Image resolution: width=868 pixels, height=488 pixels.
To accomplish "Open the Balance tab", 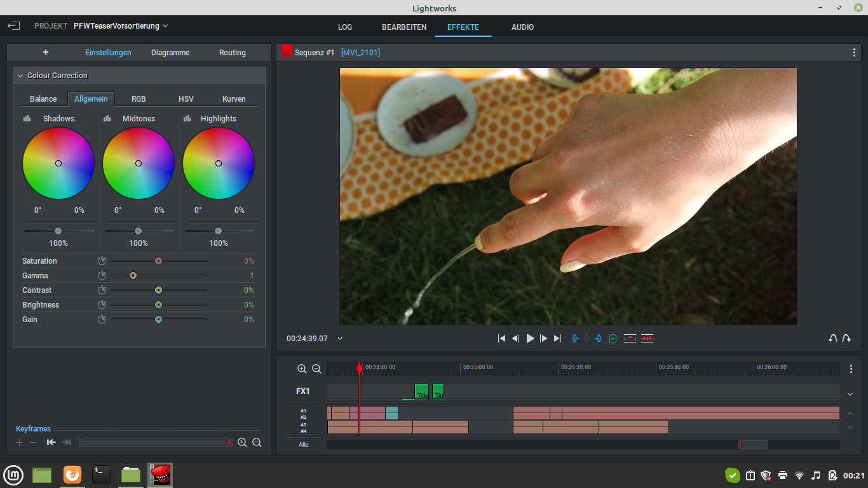I will [x=43, y=98].
